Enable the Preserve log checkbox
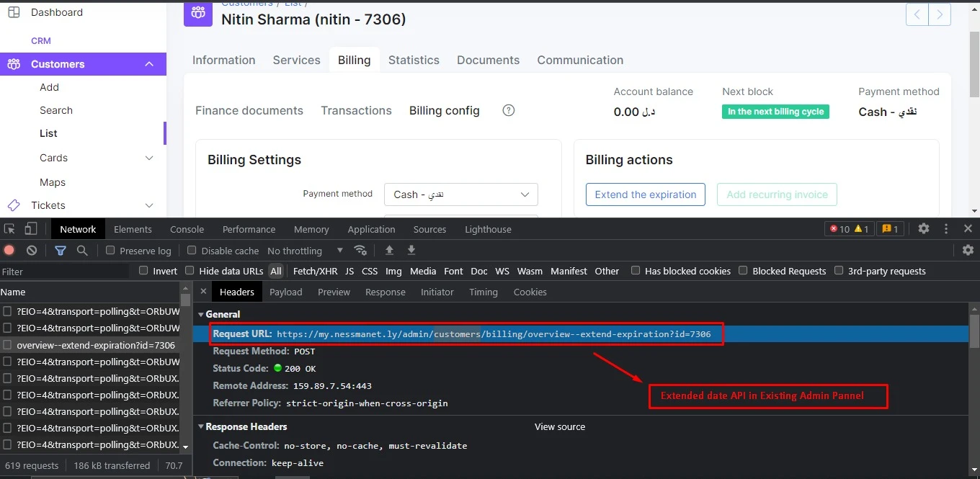This screenshot has height=479, width=980. coord(110,251)
